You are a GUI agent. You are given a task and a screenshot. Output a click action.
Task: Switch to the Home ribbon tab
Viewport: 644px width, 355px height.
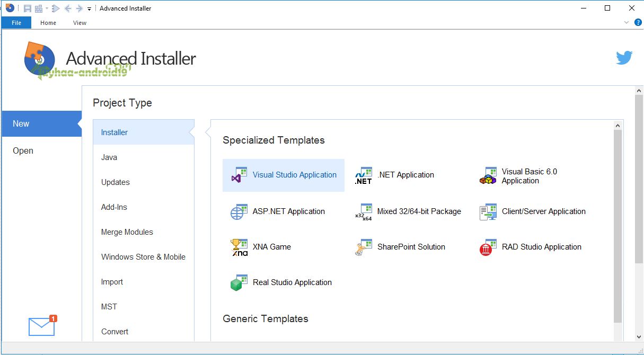48,23
